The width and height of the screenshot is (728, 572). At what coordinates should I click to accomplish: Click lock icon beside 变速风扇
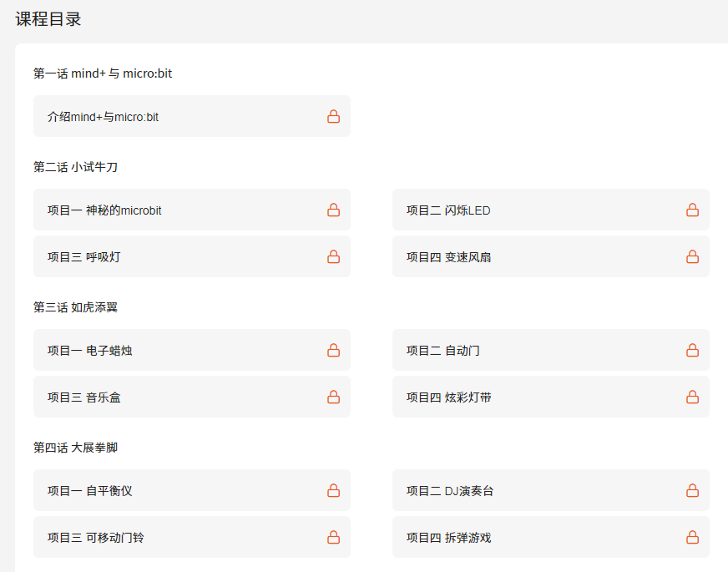(692, 257)
